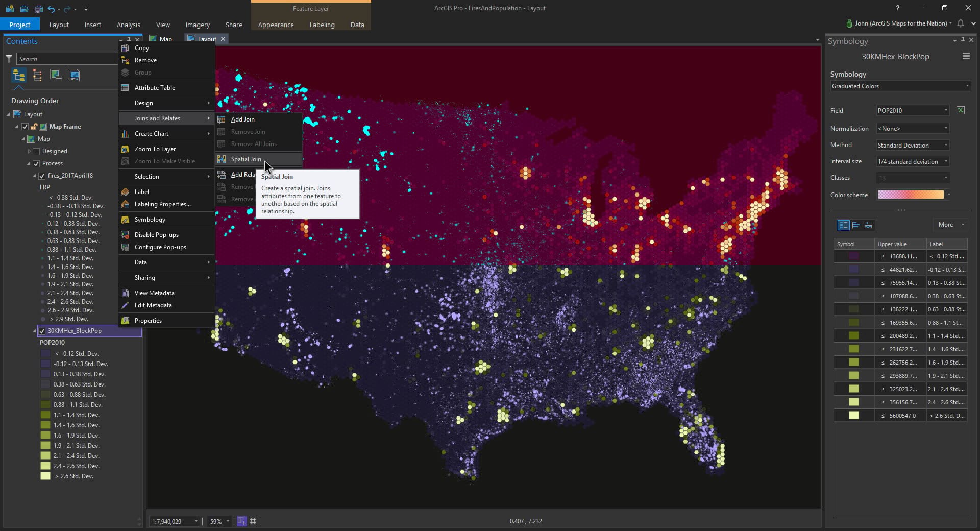Viewport: 980px width, 531px height.
Task: Open the Interval size dropdown
Action: pyautogui.click(x=913, y=161)
